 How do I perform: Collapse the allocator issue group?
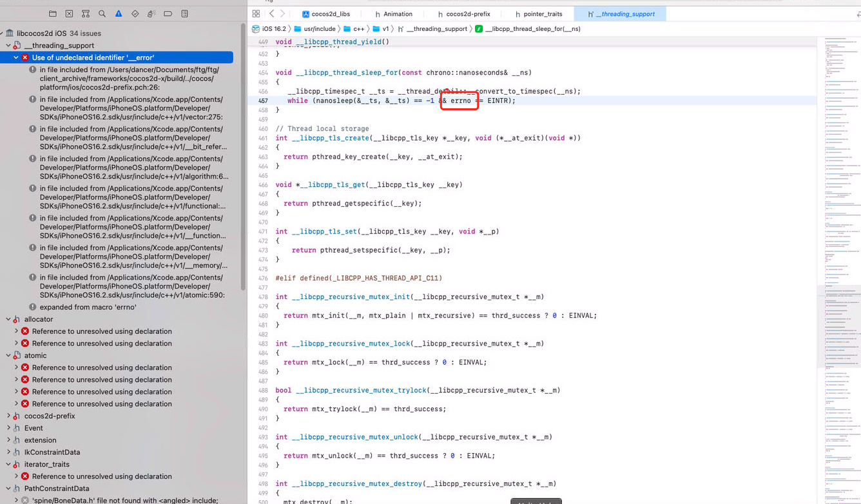(x=8, y=320)
